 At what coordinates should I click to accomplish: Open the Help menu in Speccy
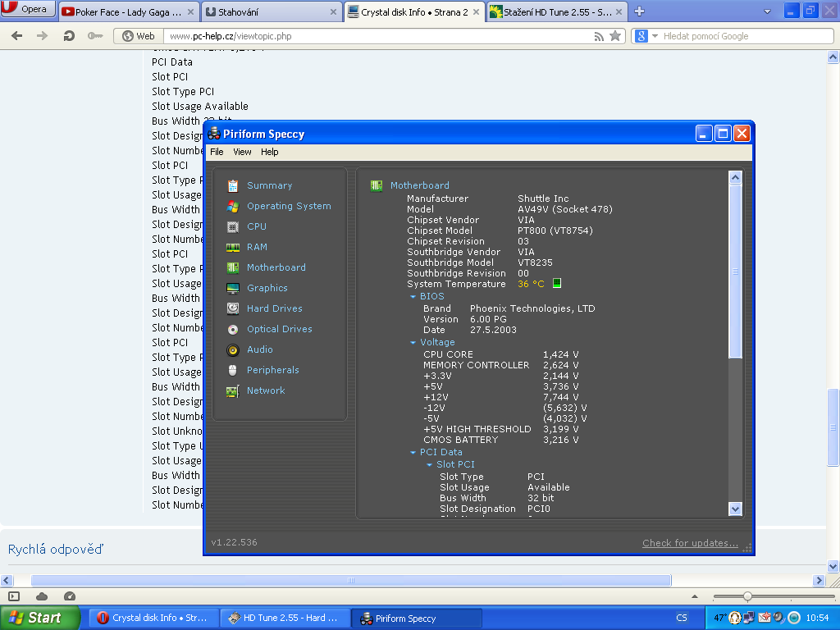pos(269,152)
